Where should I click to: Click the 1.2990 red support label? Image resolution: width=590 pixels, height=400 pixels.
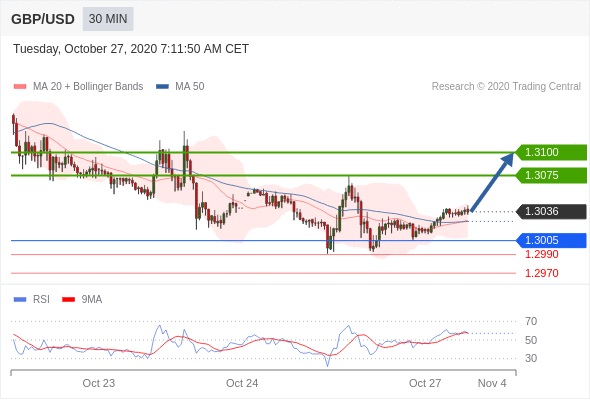[541, 254]
